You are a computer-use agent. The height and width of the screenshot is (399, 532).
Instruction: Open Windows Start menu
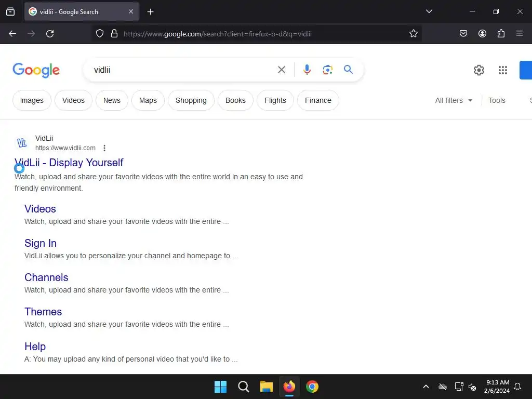click(x=220, y=387)
